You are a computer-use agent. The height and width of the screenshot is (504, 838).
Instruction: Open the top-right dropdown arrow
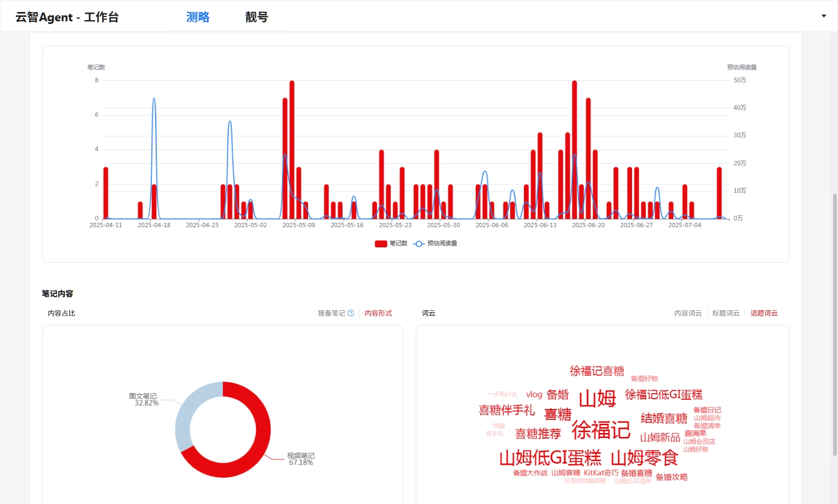[x=824, y=16]
